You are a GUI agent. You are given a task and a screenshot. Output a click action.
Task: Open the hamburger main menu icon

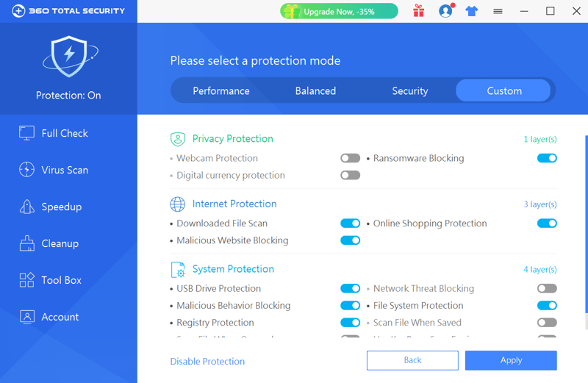point(498,11)
